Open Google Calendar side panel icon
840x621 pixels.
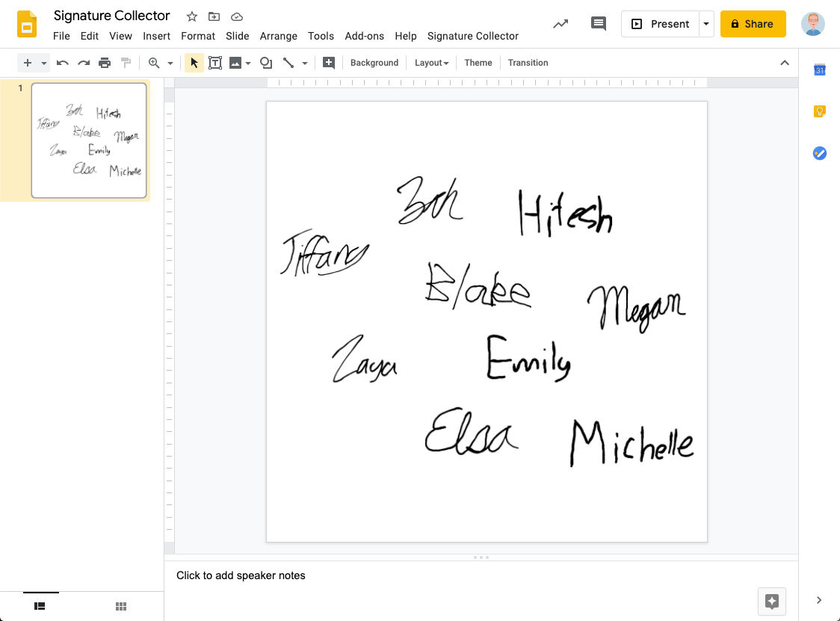[819, 70]
